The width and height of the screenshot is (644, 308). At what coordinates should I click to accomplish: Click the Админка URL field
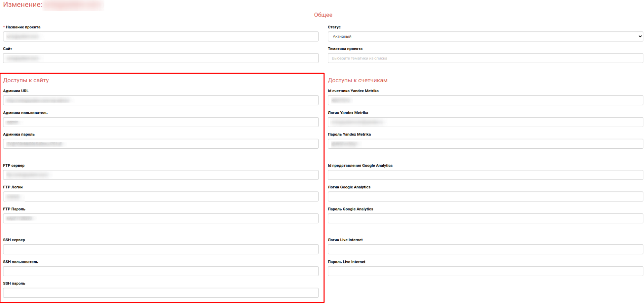(x=160, y=100)
